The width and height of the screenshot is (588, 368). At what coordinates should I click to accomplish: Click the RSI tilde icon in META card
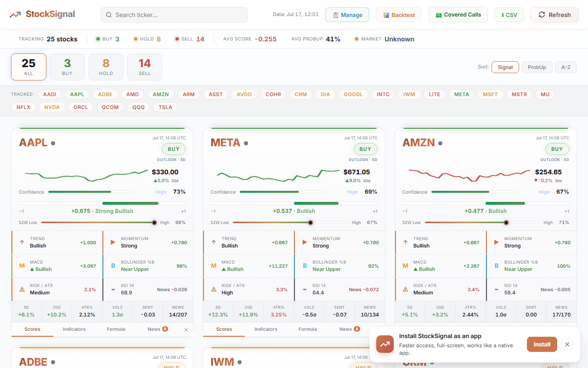point(304,289)
